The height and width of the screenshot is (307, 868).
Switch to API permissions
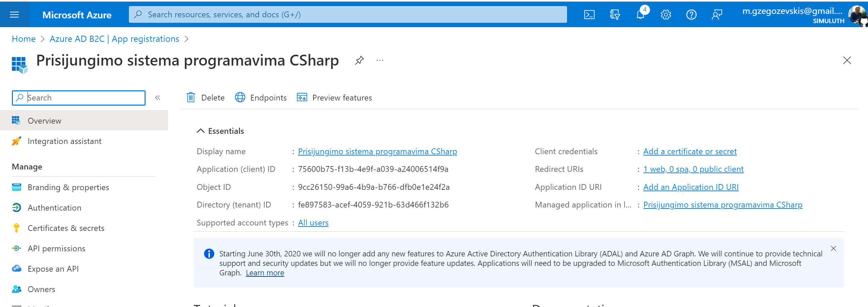click(x=56, y=248)
